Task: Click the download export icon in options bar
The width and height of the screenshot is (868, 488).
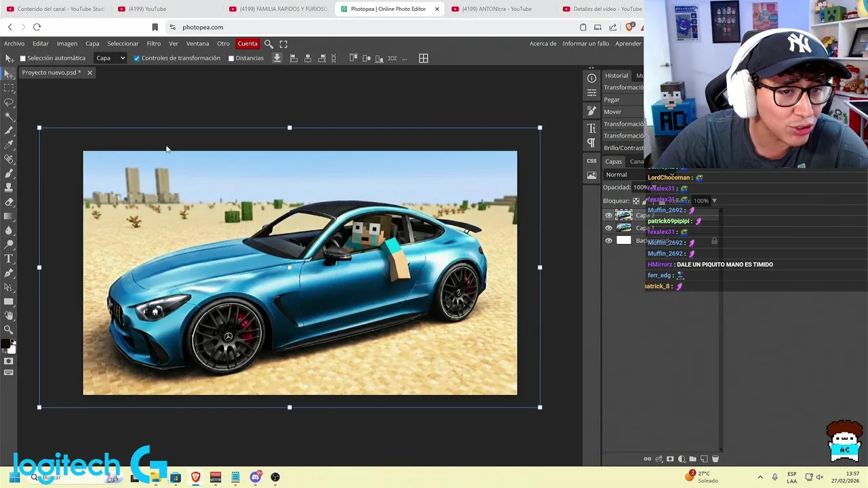Action: pyautogui.click(x=277, y=58)
